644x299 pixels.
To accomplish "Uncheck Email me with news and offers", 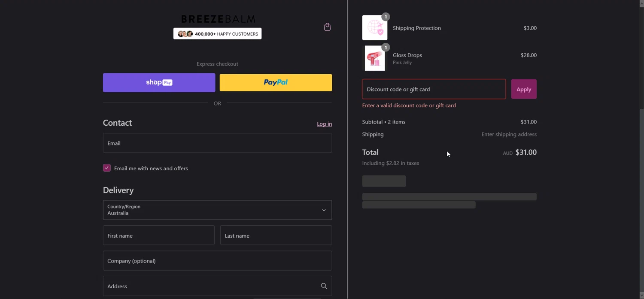I will click(106, 168).
